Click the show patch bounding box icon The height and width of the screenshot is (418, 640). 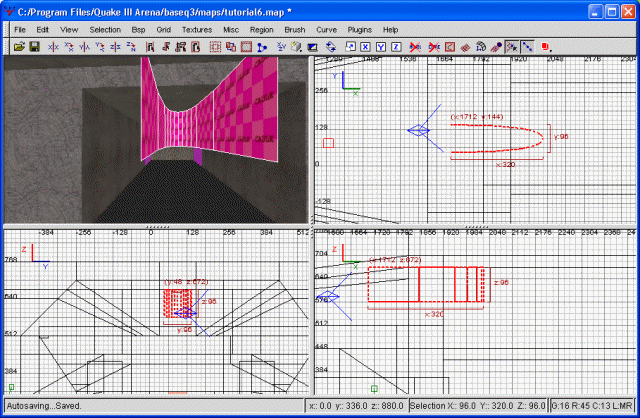[449, 47]
